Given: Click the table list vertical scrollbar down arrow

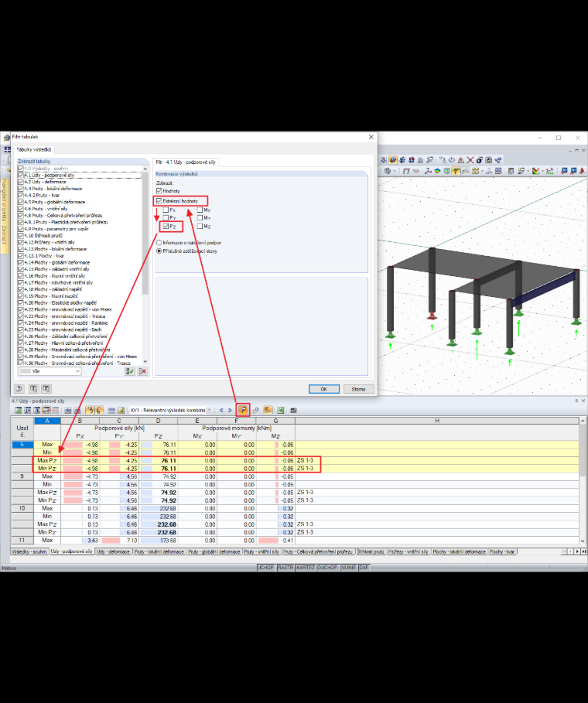Looking at the screenshot, I should pos(145,361).
